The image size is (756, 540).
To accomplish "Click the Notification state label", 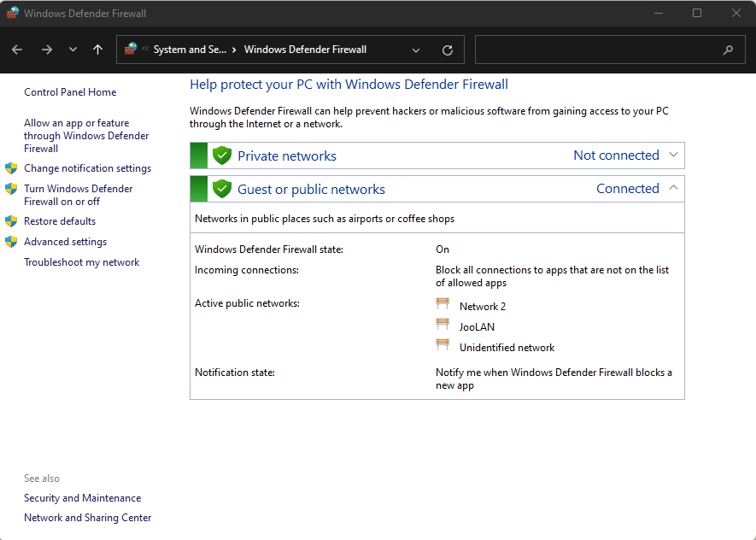I will click(235, 373).
